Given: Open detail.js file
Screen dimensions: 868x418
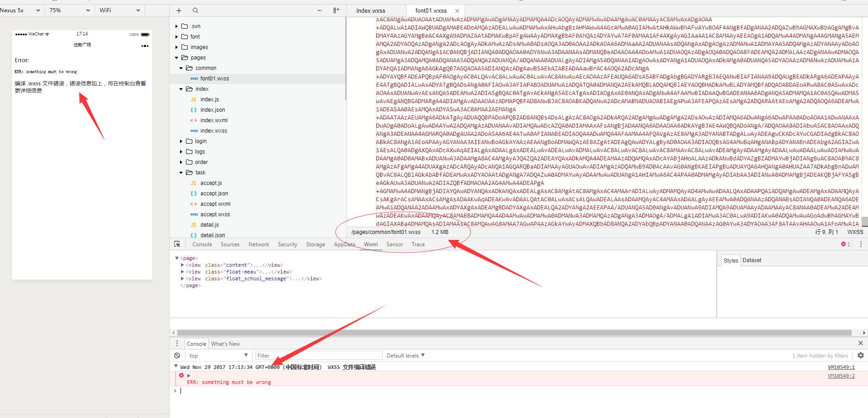Looking at the screenshot, I should (210, 225).
